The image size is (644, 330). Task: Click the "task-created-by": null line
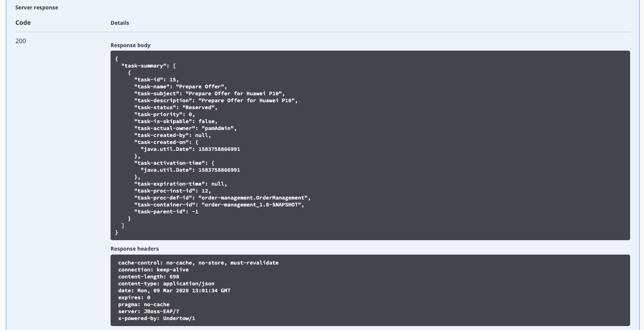click(x=173, y=135)
